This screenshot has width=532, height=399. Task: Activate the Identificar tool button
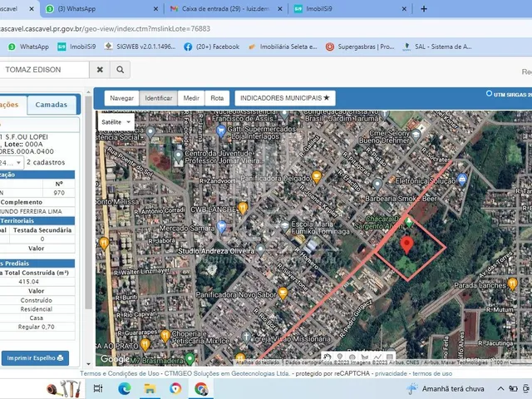pyautogui.click(x=159, y=98)
